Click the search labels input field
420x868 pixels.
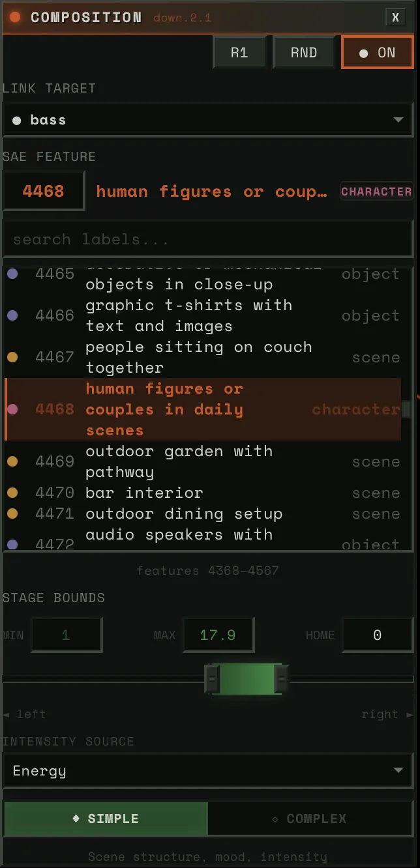point(208,239)
